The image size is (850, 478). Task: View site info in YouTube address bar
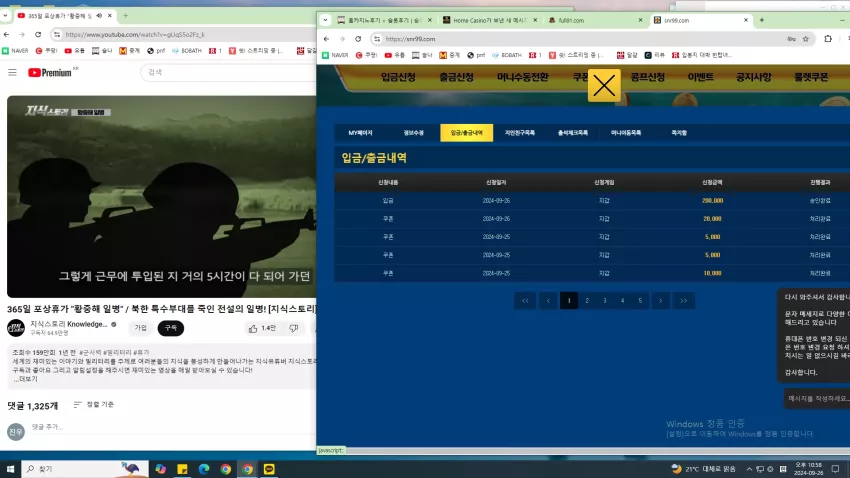point(56,34)
